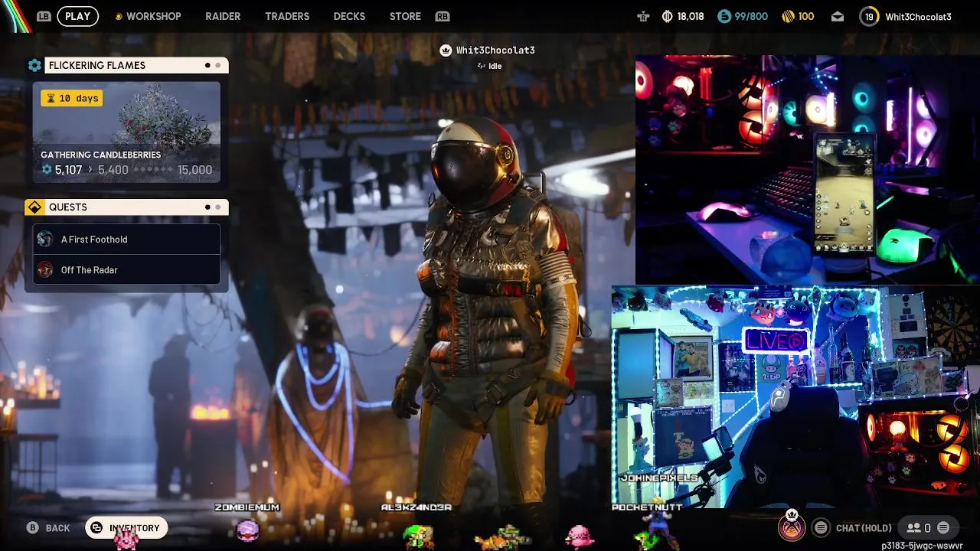Viewport: 980px width, 551px height.
Task: Click the ZOMBIEMUM chat name overlay
Action: click(247, 507)
